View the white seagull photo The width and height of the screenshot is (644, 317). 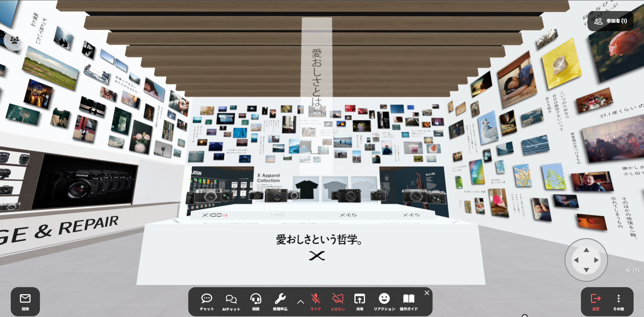(489, 127)
